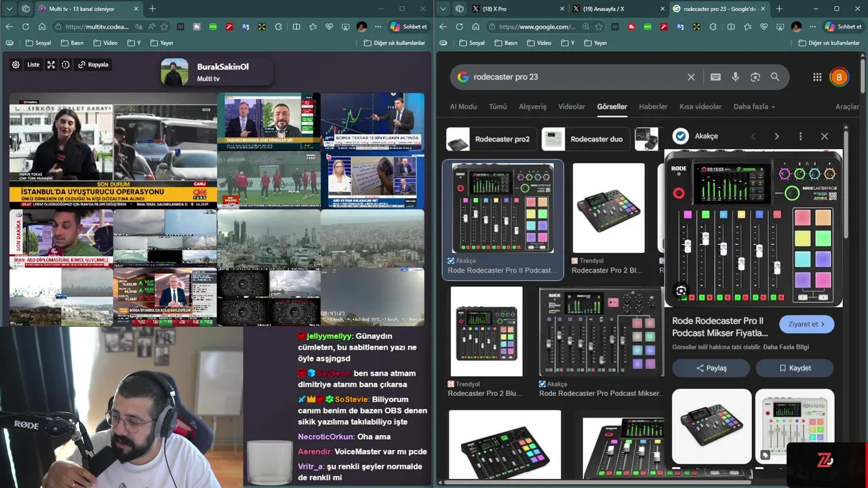This screenshot has height=488, width=868.
Task: Open new tab in Google window
Action: [779, 9]
